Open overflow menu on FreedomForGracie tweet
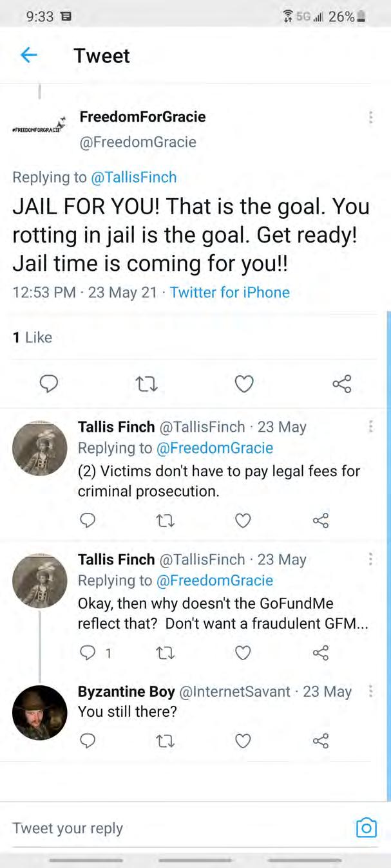Image resolution: width=391 pixels, height=868 pixels. point(370,117)
